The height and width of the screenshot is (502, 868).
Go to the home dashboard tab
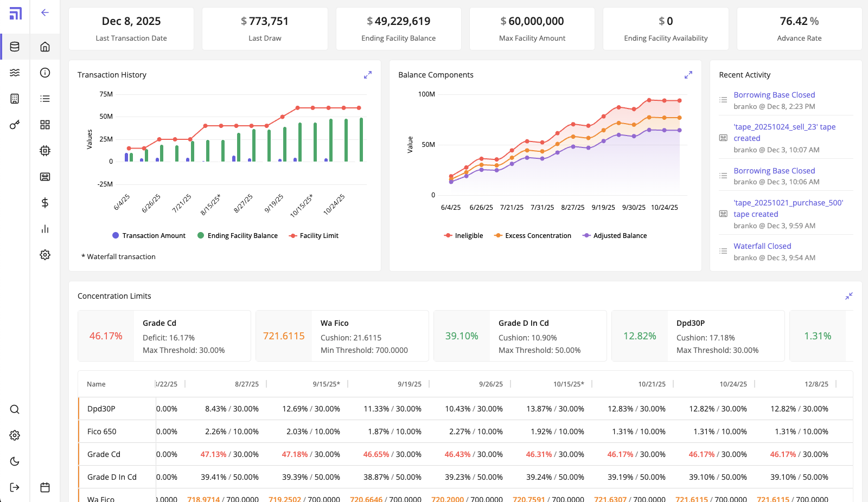coord(45,47)
